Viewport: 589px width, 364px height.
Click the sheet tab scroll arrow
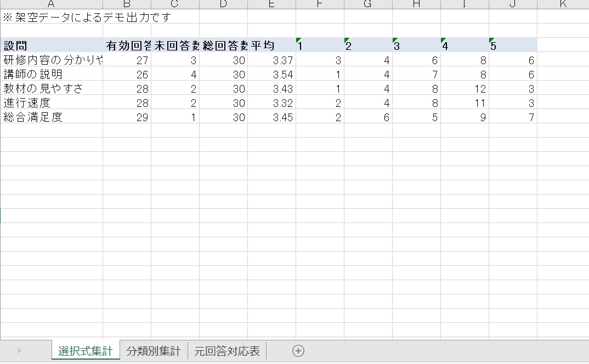pos(20,351)
